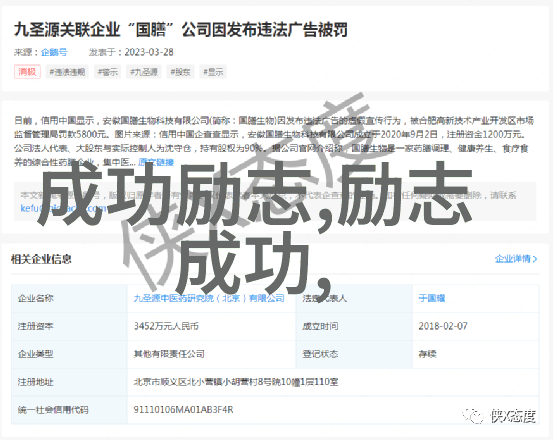Click the registration status value 存续
Screen dimensions: 553x440
point(427,354)
